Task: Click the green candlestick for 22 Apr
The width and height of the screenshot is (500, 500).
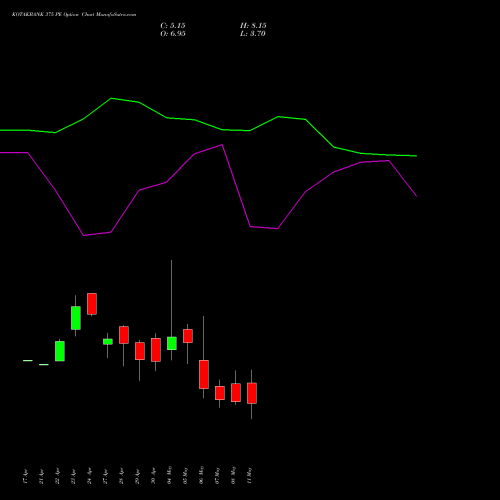Action: tap(60, 351)
